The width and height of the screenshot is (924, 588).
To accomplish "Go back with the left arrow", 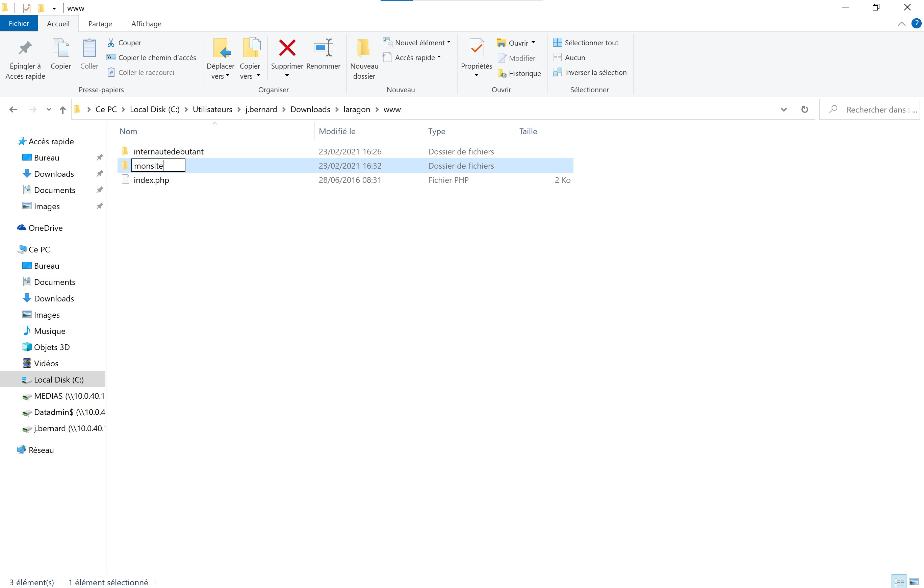I will pos(13,109).
